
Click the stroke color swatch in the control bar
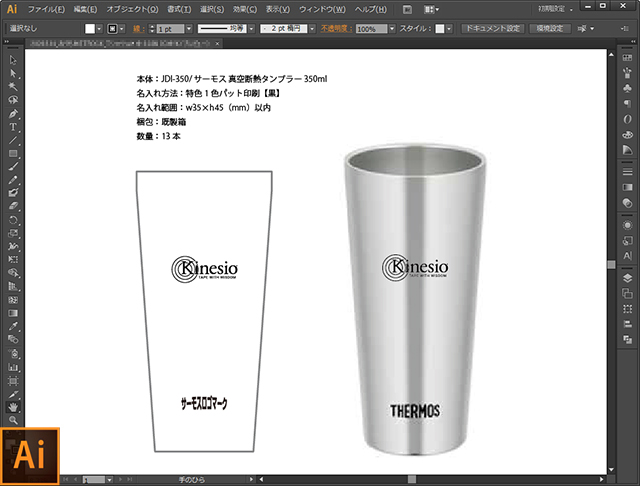point(112,29)
